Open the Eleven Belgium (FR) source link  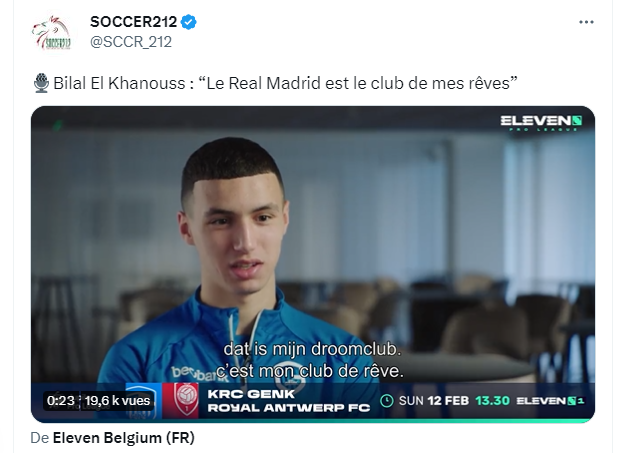pyautogui.click(x=123, y=438)
